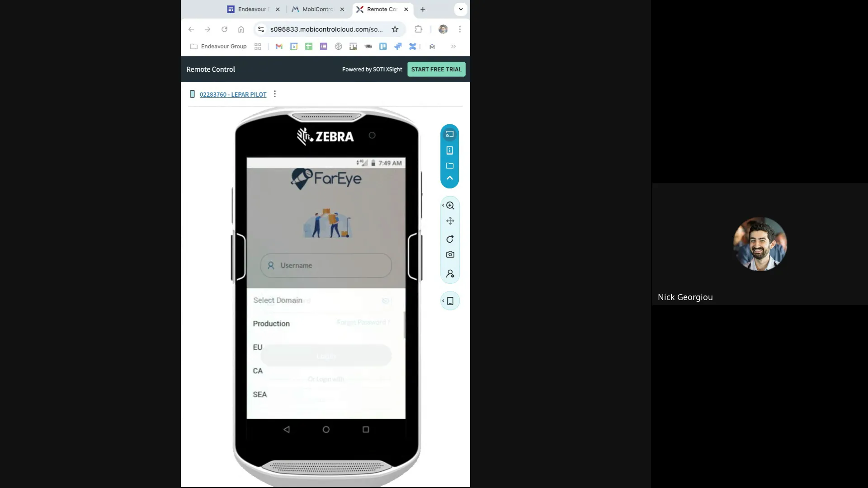Open the file explorer folder icon
Viewport: 868px width, 488px height.
point(449,166)
